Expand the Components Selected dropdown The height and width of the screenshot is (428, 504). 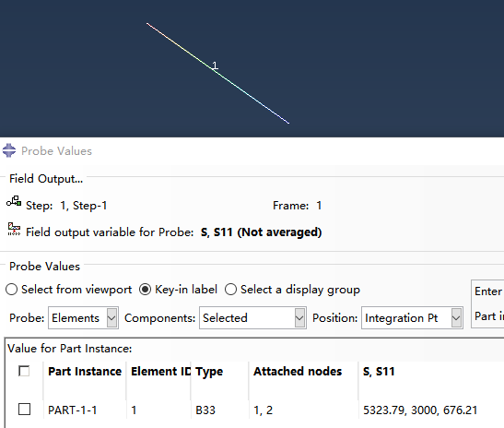(x=252, y=318)
